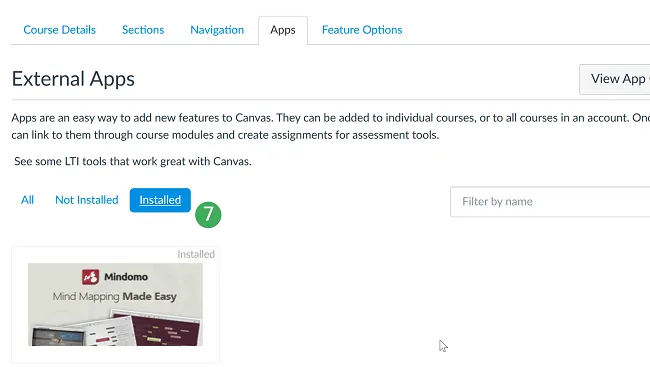Select the Installed filter button
650x367 pixels.
point(160,200)
